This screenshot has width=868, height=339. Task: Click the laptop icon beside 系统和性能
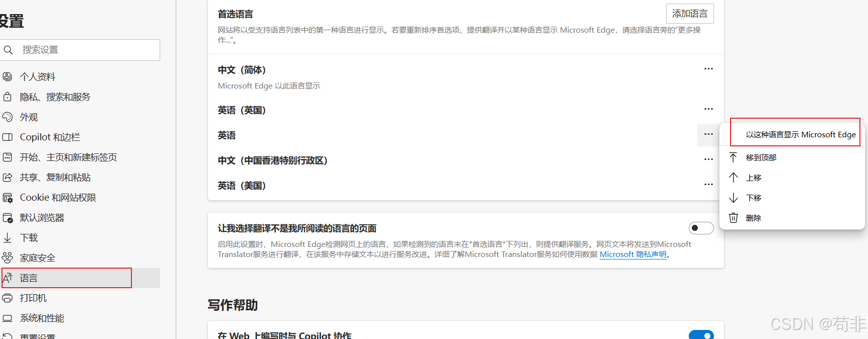[x=7, y=318]
